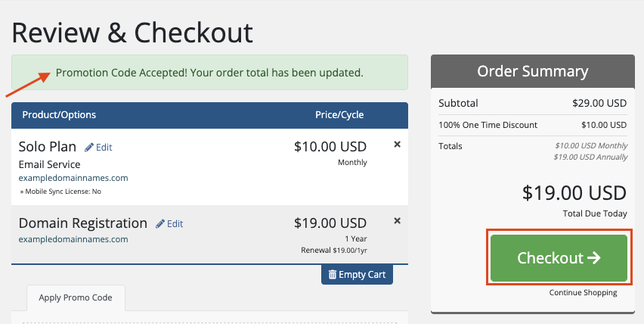Click the 100% One Time Discount row
644x324 pixels.
pyautogui.click(x=533, y=125)
